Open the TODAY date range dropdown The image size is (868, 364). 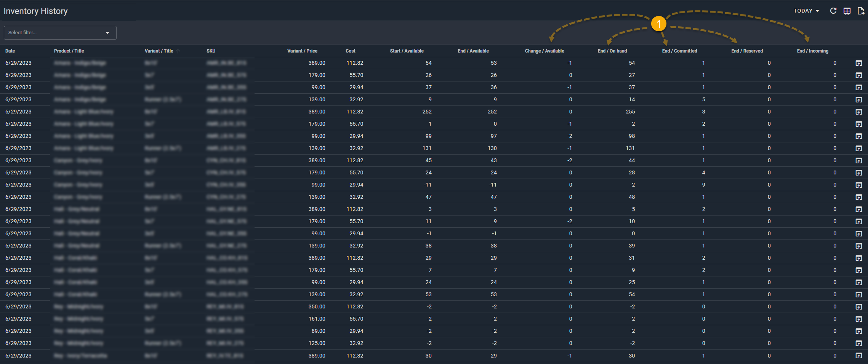[806, 11]
